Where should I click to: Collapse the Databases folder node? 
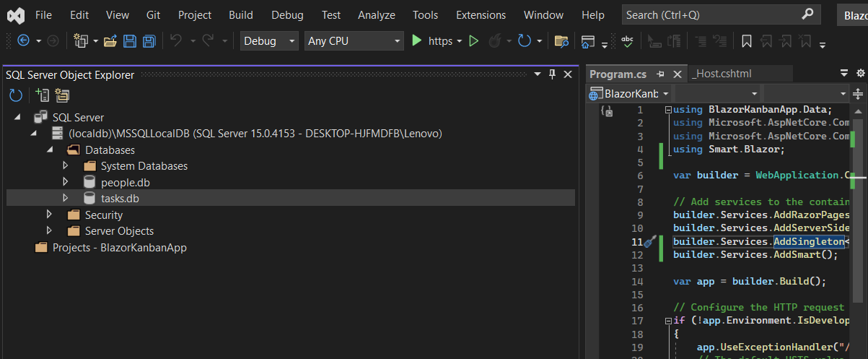(x=49, y=150)
